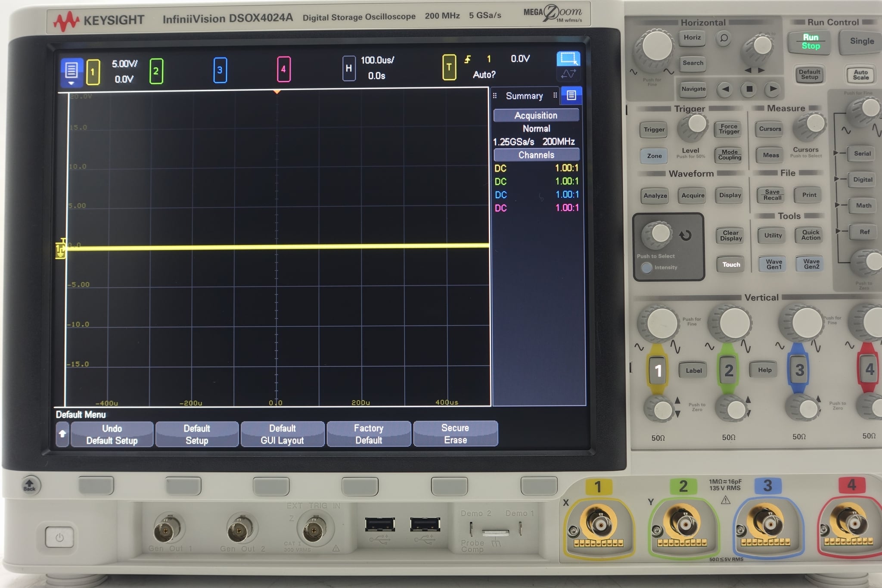Select Undo Default Setup softkey
The height and width of the screenshot is (588, 882).
[x=112, y=434]
